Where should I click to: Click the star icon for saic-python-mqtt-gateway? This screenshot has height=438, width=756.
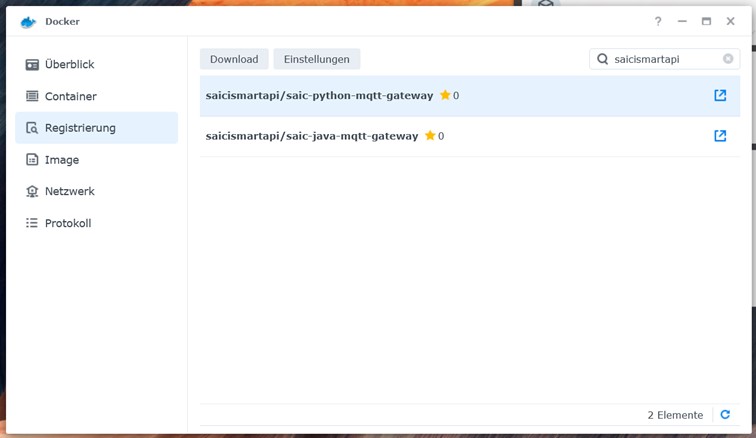445,95
